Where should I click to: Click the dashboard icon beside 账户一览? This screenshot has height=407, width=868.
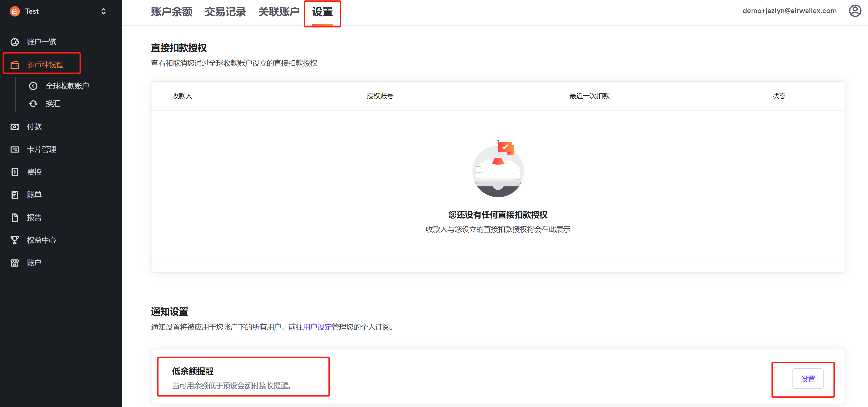click(14, 42)
